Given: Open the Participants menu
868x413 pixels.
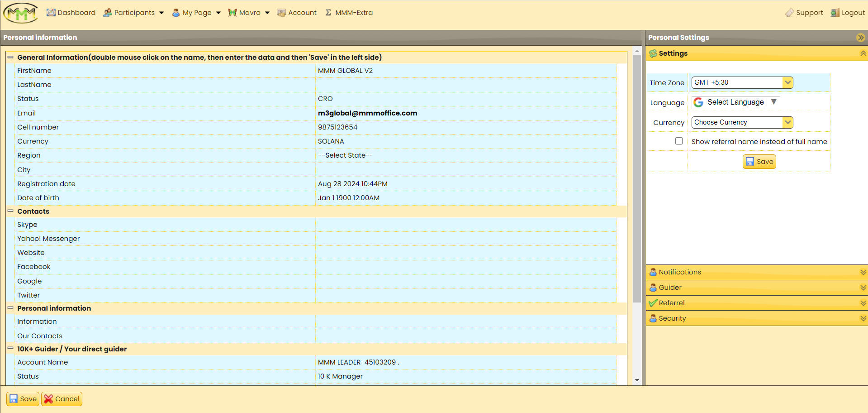Looking at the screenshot, I should [134, 13].
